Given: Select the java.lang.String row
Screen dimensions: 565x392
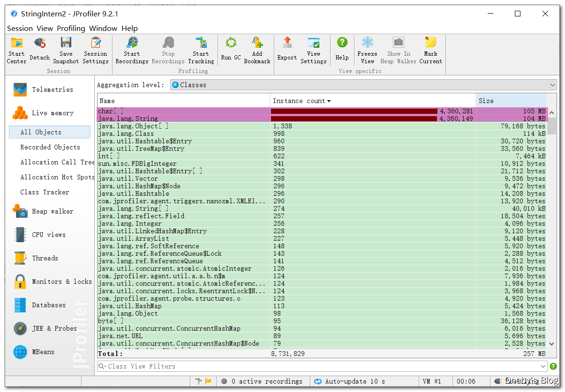Looking at the screenshot, I should [322, 118].
